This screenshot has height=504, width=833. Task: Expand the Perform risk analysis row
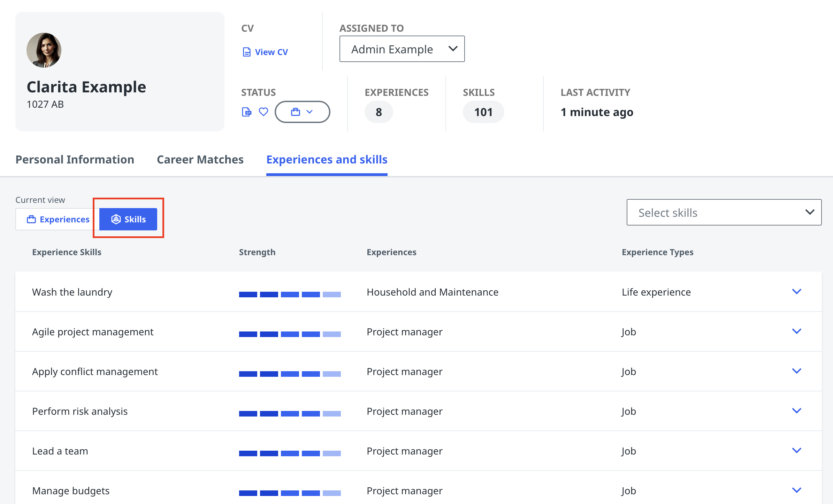(x=796, y=411)
